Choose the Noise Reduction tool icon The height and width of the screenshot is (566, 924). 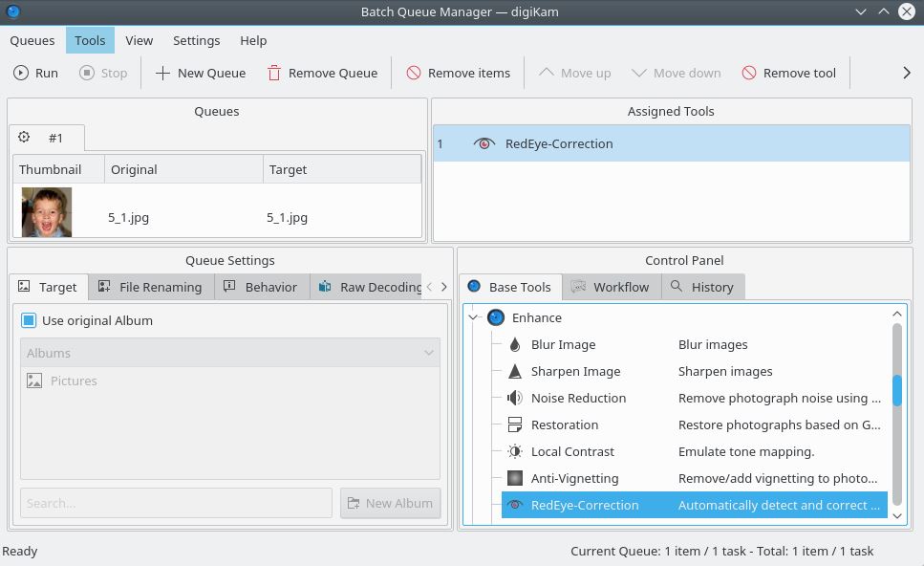pos(515,398)
